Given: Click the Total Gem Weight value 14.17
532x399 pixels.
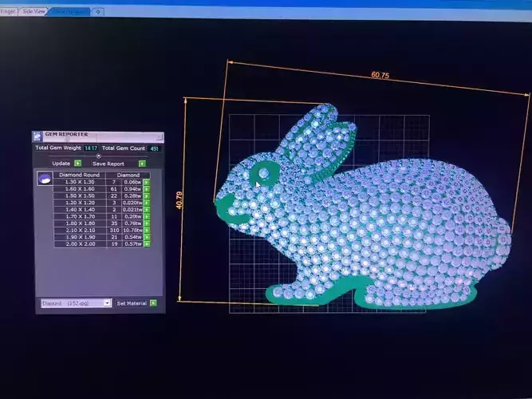Looking at the screenshot, I should [x=91, y=148].
